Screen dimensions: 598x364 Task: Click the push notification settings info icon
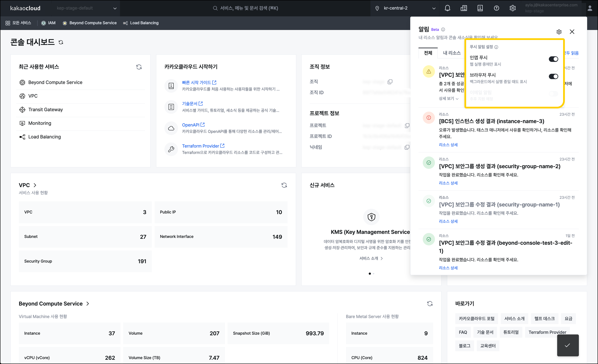pyautogui.click(x=496, y=47)
